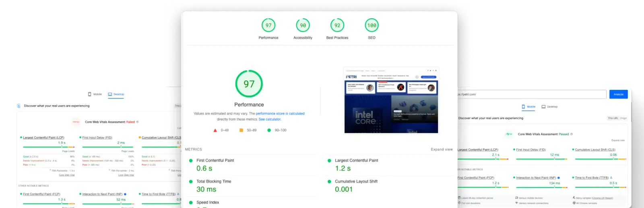This screenshot has width=644, height=208.
Task: Click the red triangle 0–49 legend icon
Action: click(x=215, y=130)
